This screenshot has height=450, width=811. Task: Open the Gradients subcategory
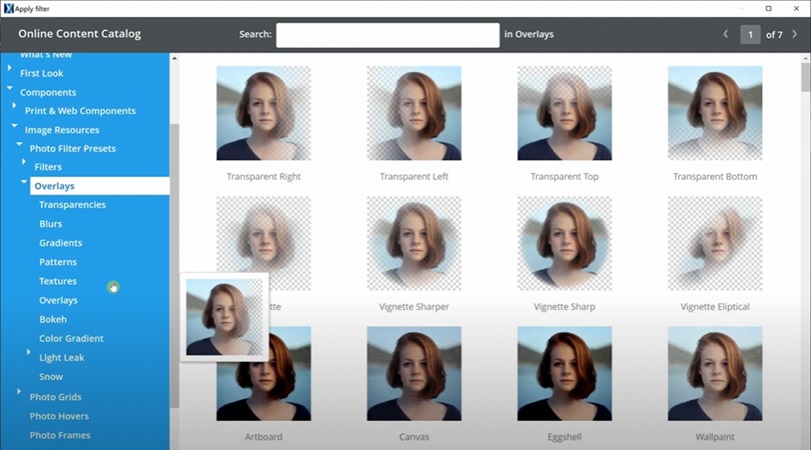pos(61,243)
